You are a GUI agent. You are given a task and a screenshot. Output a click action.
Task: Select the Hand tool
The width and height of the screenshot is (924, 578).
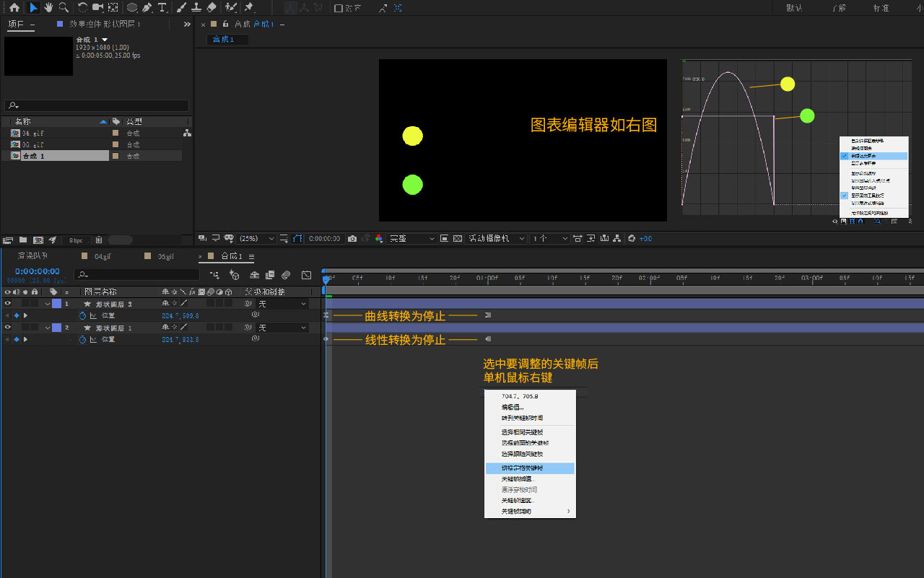pyautogui.click(x=48, y=7)
